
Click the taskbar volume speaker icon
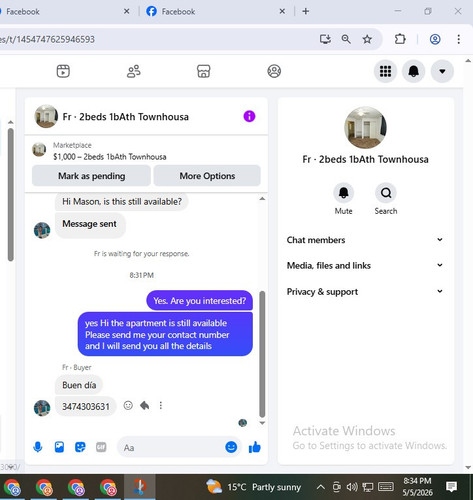click(x=352, y=487)
